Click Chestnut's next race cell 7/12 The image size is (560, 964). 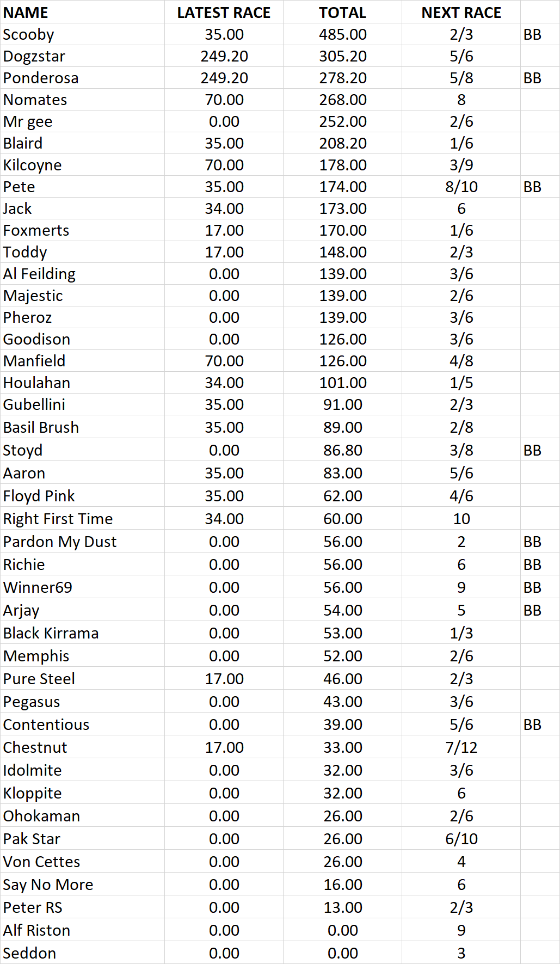pos(461,747)
